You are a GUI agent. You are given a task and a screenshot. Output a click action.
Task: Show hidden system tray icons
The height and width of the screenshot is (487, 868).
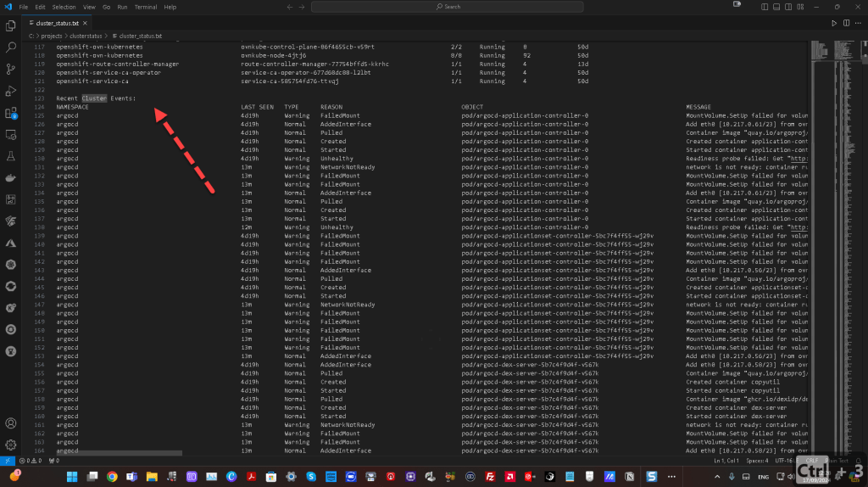point(717,477)
